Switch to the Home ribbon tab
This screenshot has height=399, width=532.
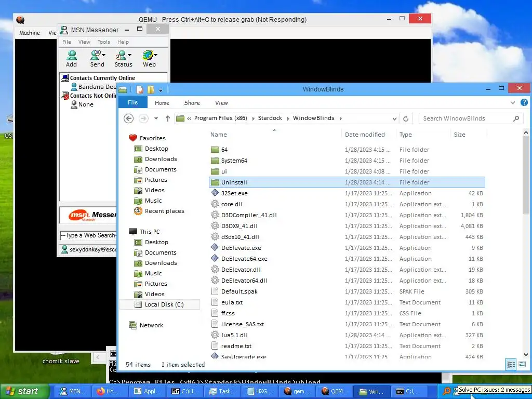(x=162, y=103)
